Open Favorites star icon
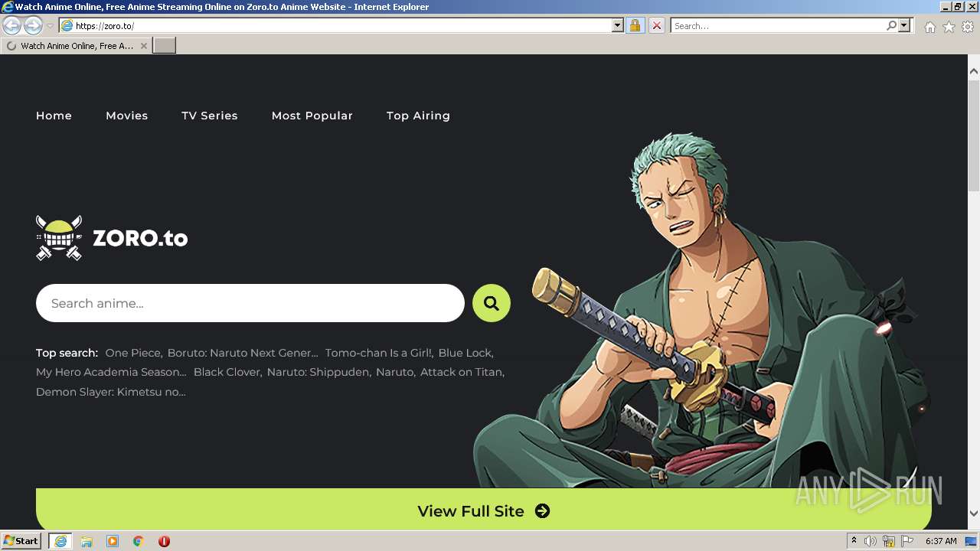 click(949, 27)
